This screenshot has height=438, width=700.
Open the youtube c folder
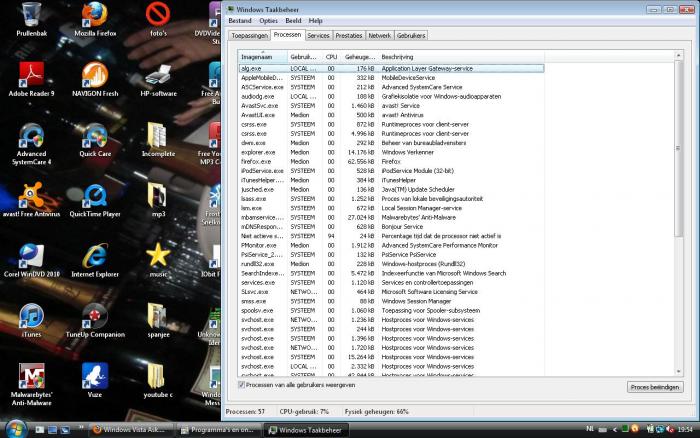(x=158, y=380)
